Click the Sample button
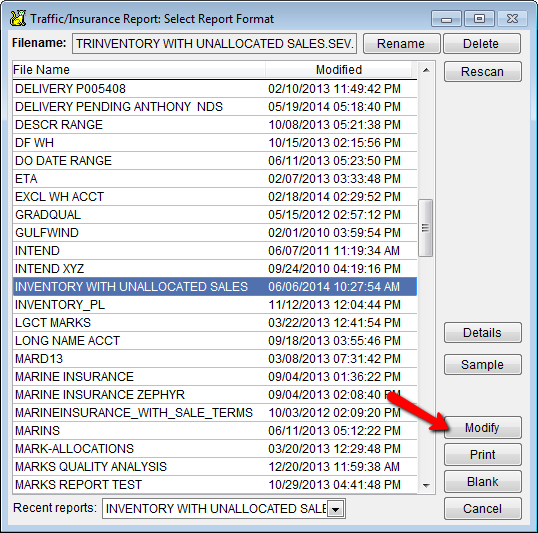Screen dimensions: 538x533 click(x=482, y=364)
